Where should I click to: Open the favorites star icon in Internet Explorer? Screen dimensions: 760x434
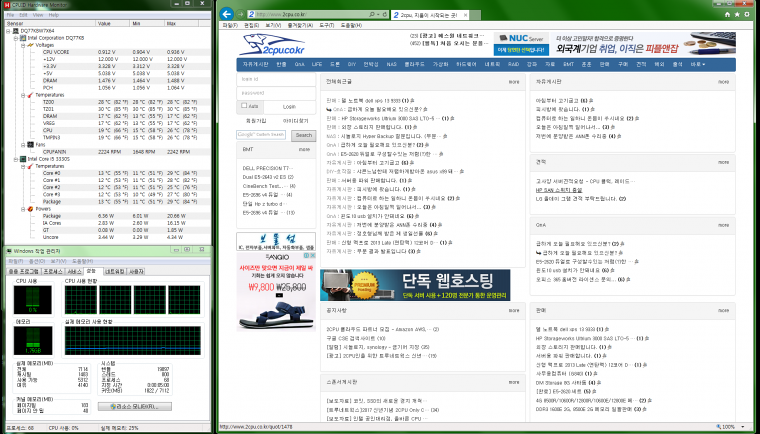point(737,15)
